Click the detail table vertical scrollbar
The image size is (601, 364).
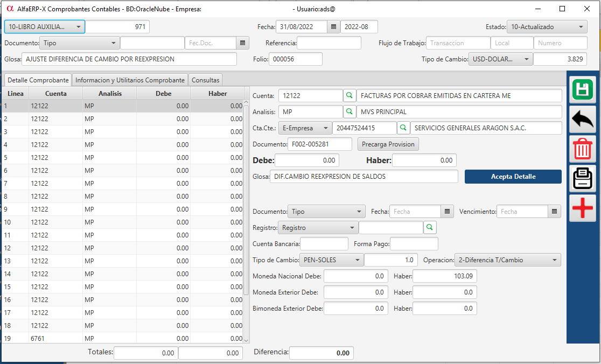coord(246,215)
